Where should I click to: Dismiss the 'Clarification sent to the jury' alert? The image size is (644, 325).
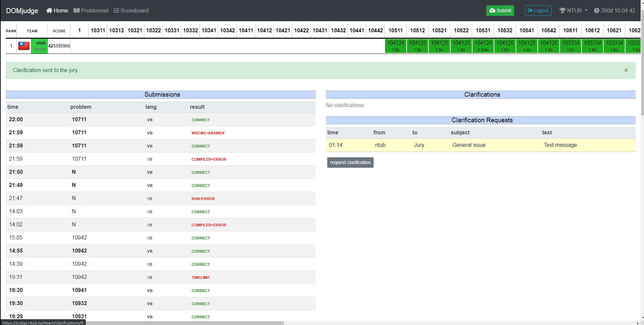626,70
